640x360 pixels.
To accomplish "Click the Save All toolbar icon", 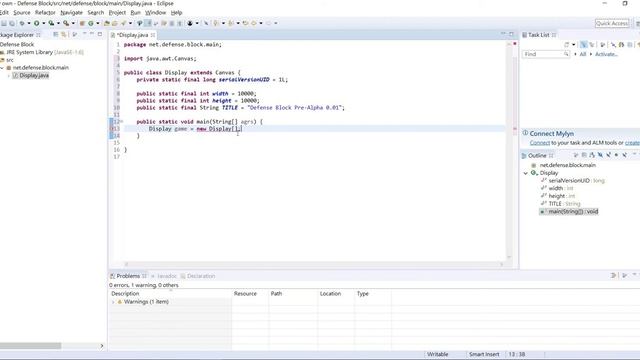I will [12, 23].
